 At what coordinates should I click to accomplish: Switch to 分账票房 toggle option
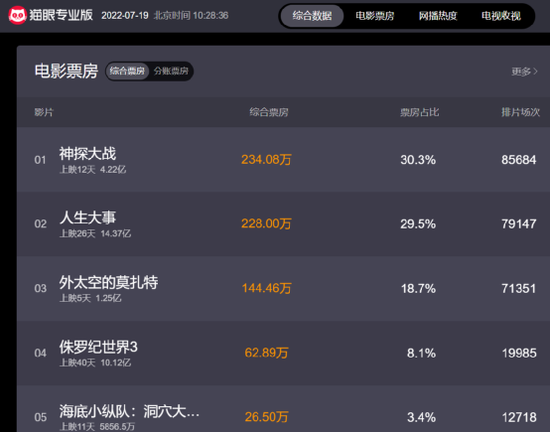171,71
